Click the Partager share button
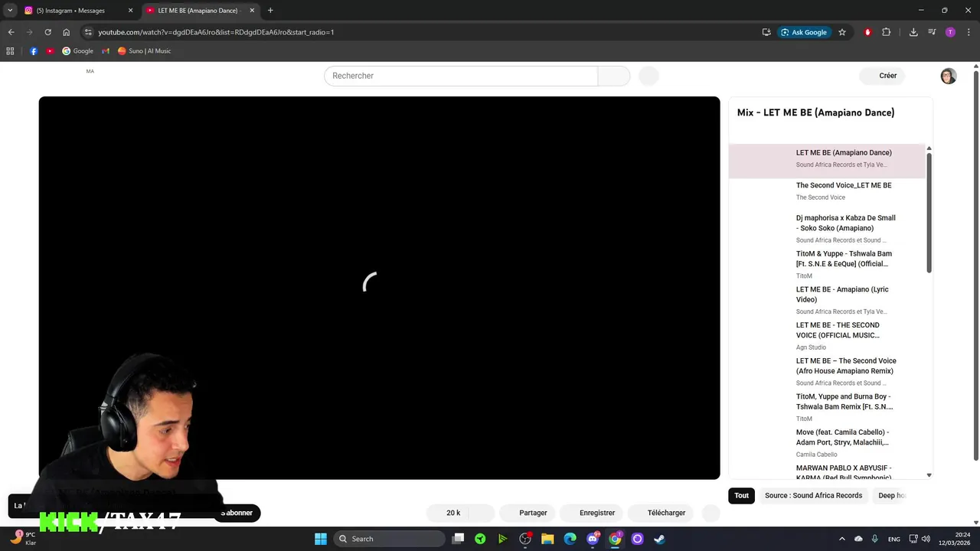The width and height of the screenshot is (980, 551). pos(528,513)
